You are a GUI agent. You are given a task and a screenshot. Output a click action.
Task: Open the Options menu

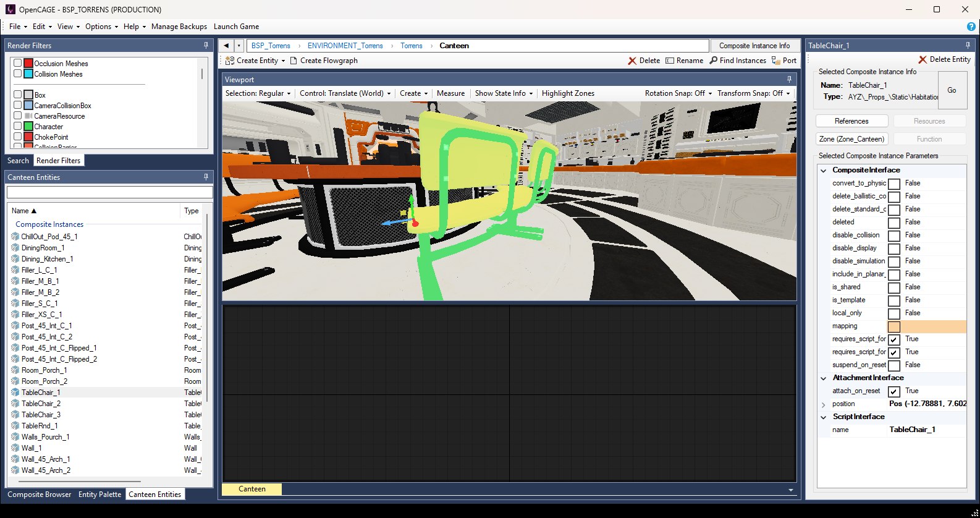(x=102, y=27)
